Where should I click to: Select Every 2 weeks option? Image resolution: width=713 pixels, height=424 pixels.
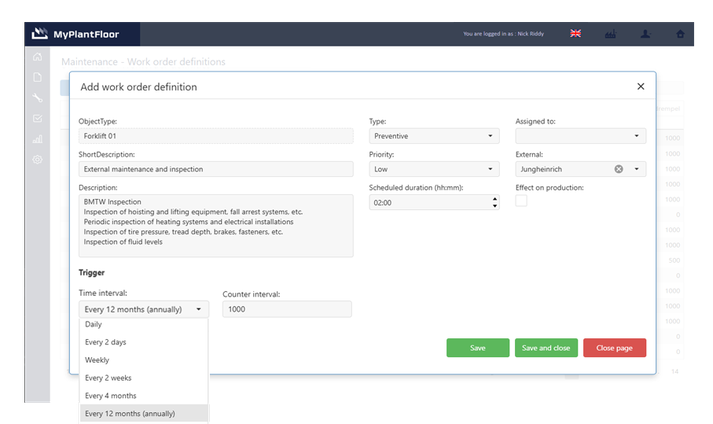coord(144,378)
